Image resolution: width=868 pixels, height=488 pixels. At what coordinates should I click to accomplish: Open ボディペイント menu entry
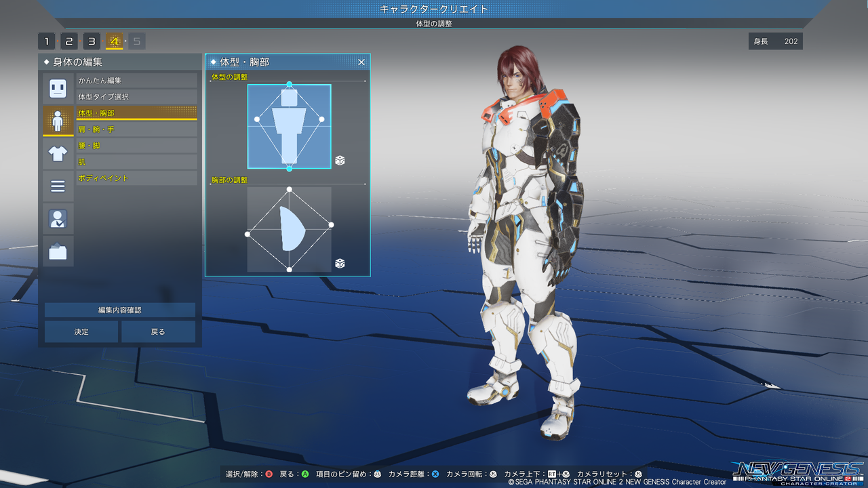tap(136, 178)
